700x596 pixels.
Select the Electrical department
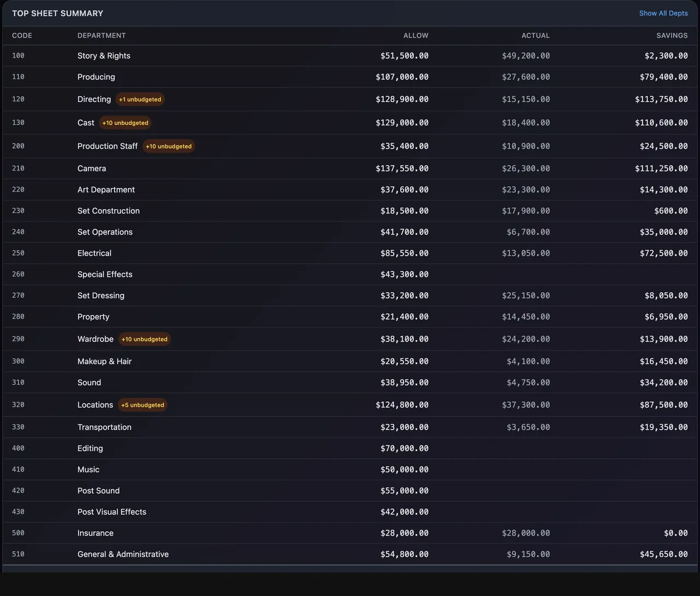[x=95, y=253]
